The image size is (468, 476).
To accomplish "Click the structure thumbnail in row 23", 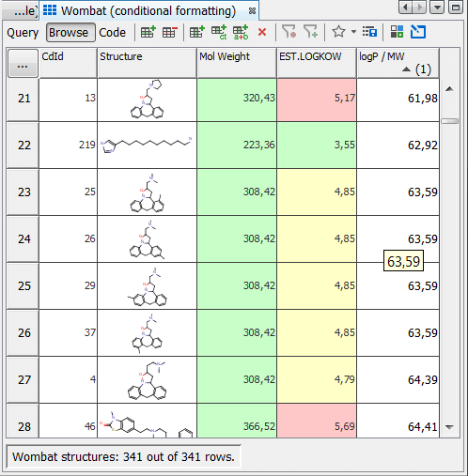I will click(148, 192).
